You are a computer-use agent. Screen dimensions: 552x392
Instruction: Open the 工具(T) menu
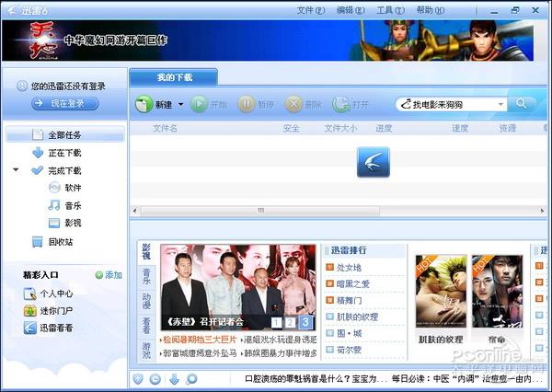click(390, 10)
